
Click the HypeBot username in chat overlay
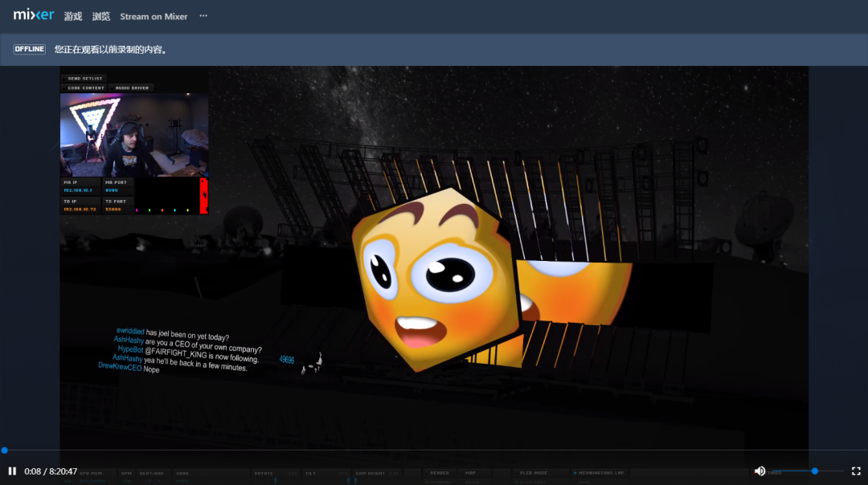131,349
